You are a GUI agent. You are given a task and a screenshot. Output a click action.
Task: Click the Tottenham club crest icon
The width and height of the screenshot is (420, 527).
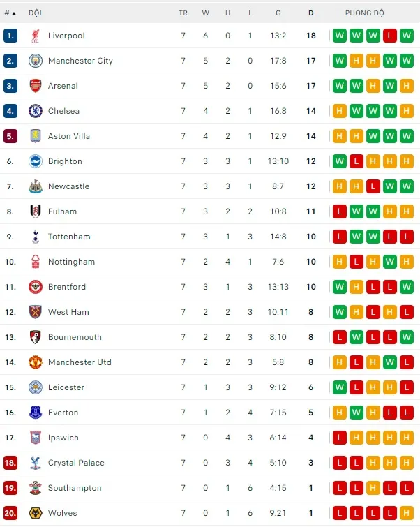point(36,237)
